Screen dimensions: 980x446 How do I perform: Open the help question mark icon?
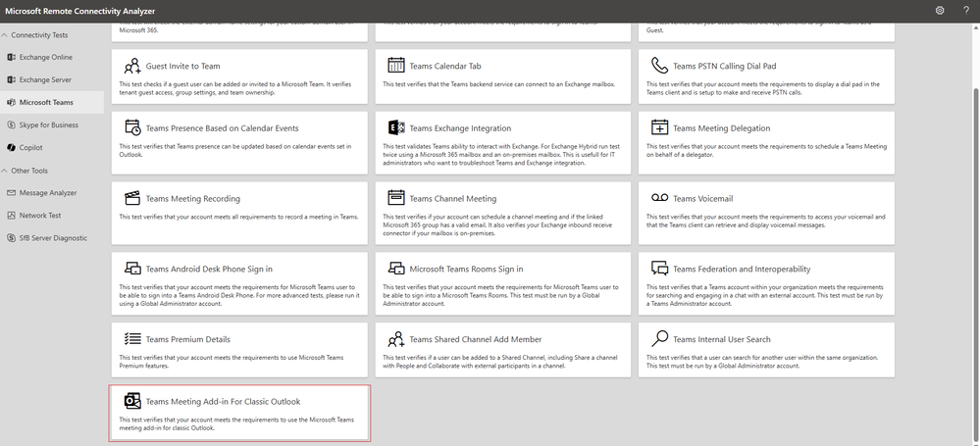click(x=966, y=11)
